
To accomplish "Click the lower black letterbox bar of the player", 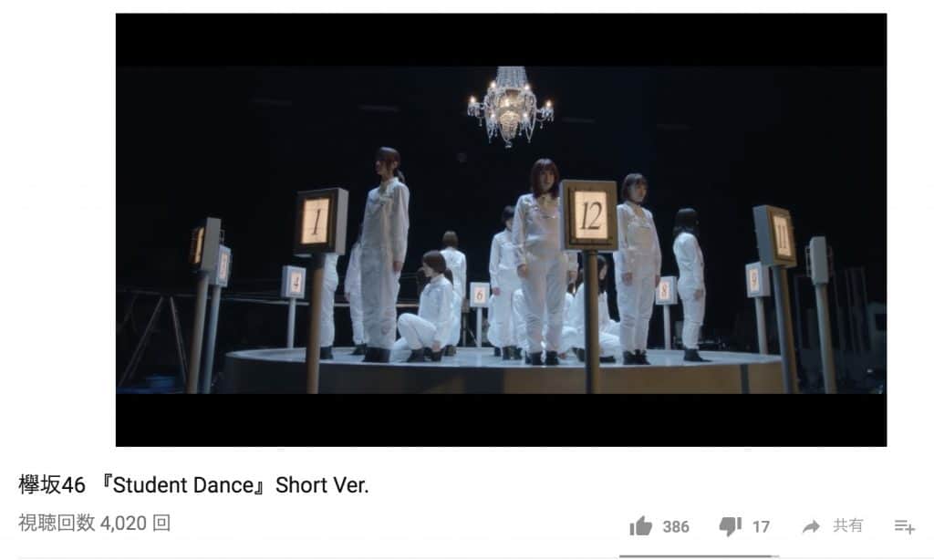I will (501, 420).
